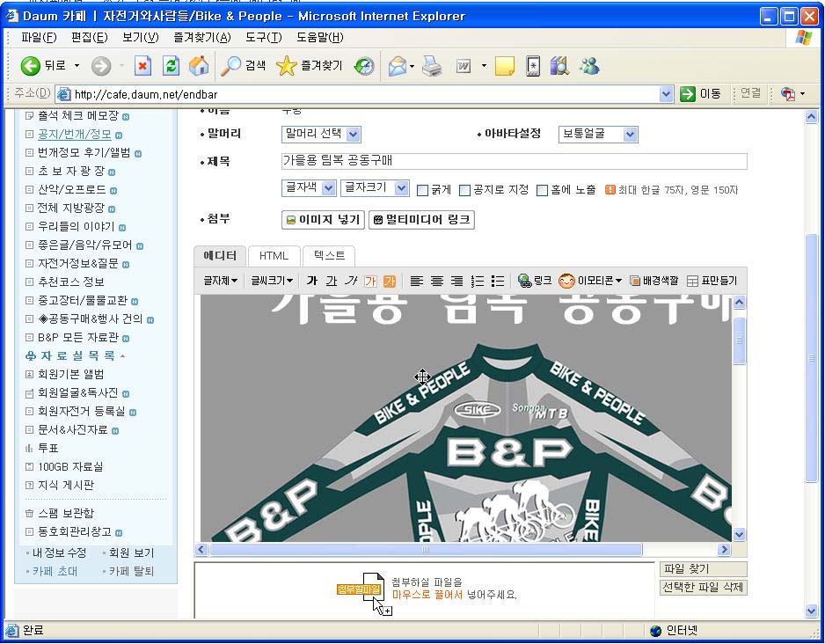Viewport: 825px width, 644px height.
Task: Align text right in the editor
Action: pyautogui.click(x=456, y=281)
